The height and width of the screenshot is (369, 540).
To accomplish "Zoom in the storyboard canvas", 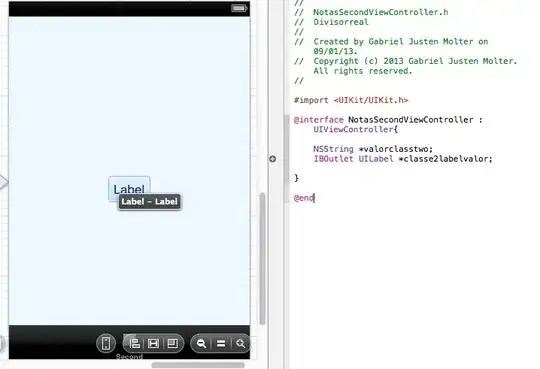I will tap(241, 344).
